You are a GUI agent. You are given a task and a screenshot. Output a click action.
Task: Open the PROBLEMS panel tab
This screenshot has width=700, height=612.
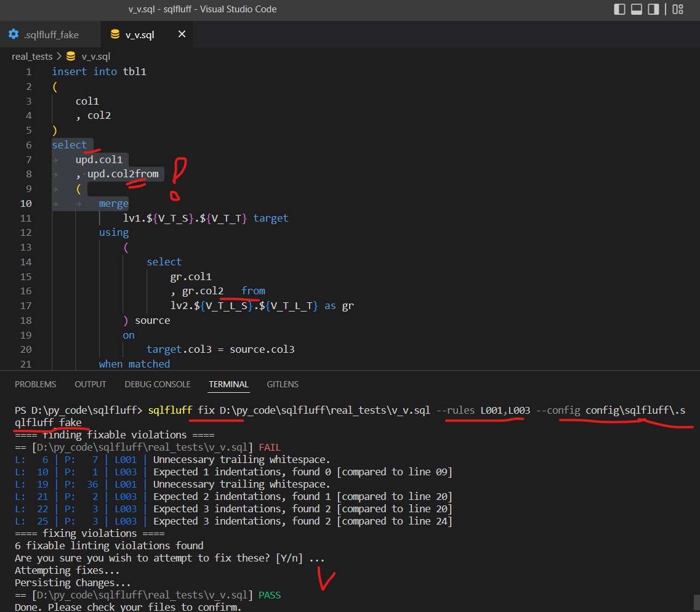(x=35, y=384)
